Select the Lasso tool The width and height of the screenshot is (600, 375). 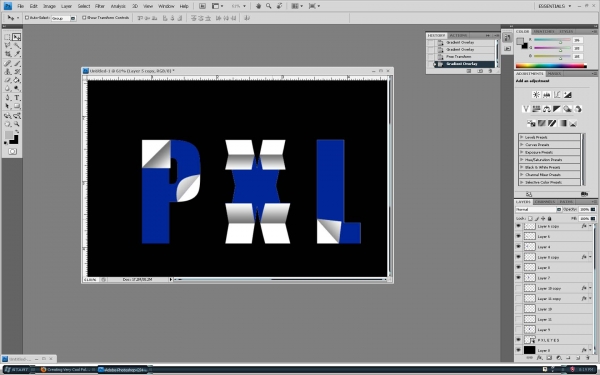point(7,46)
